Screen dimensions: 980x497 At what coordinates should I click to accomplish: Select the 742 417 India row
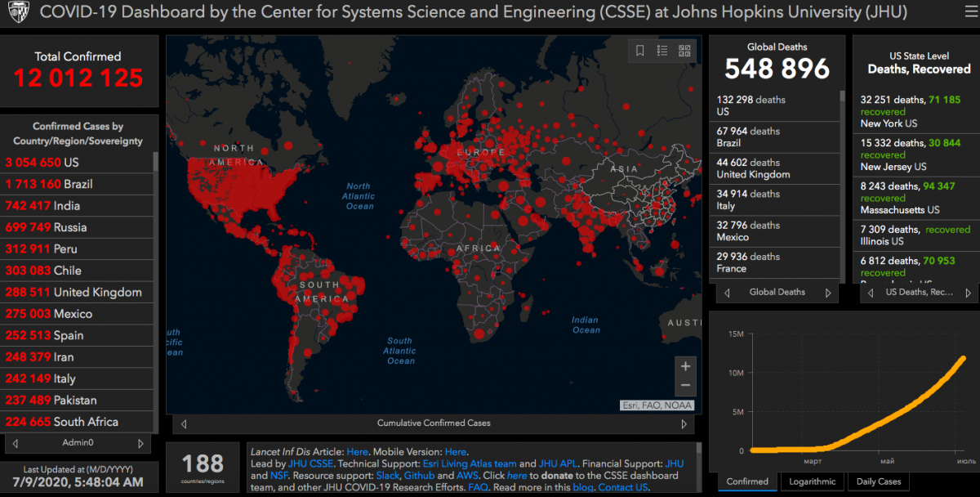tap(78, 206)
